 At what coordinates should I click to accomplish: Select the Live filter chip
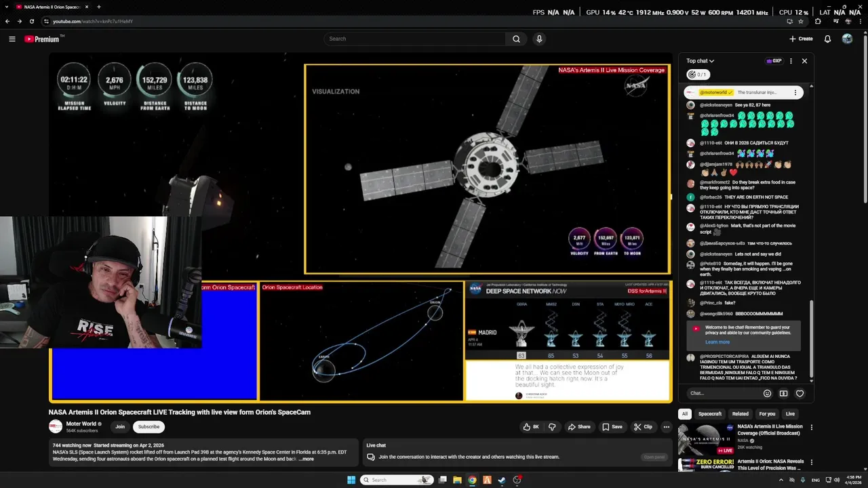pyautogui.click(x=790, y=413)
